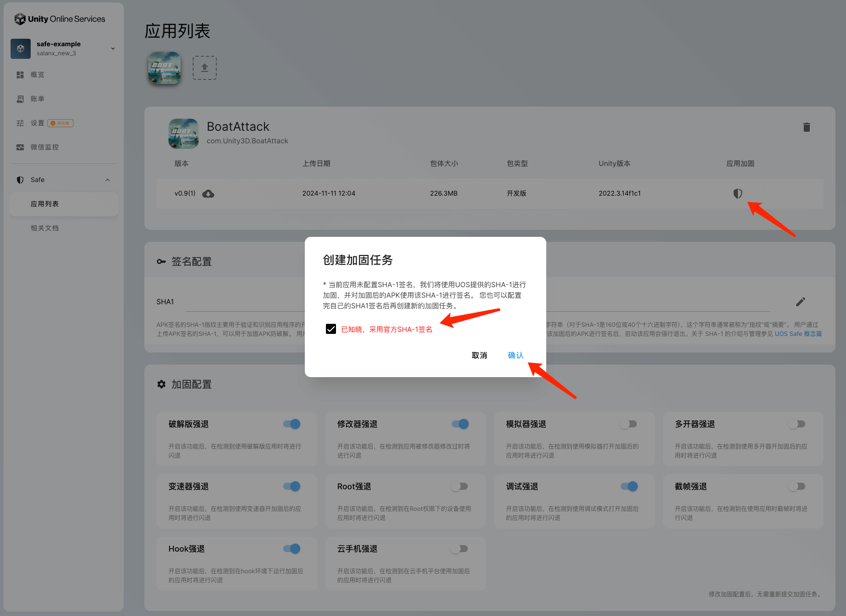The height and width of the screenshot is (616, 846).
Task: Click the dashed upload app icon
Action: click(205, 68)
